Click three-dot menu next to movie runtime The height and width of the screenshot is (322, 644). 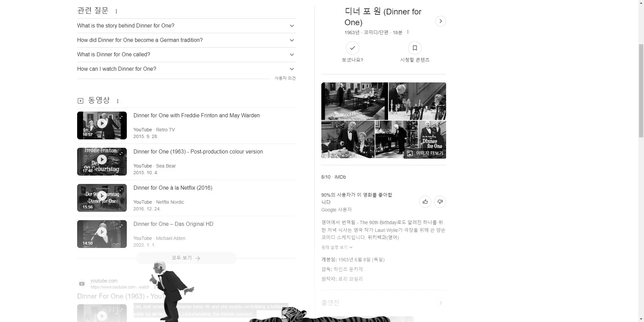coord(408,32)
